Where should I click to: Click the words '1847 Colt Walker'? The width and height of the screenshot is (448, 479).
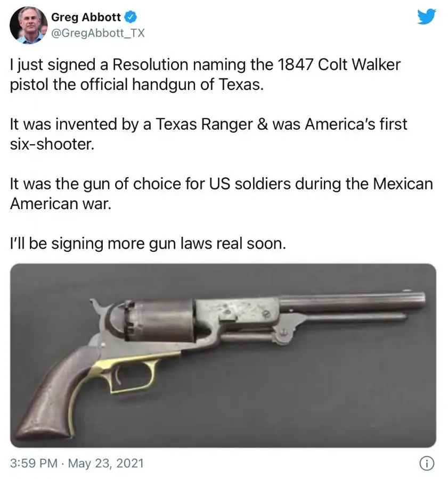point(339,64)
